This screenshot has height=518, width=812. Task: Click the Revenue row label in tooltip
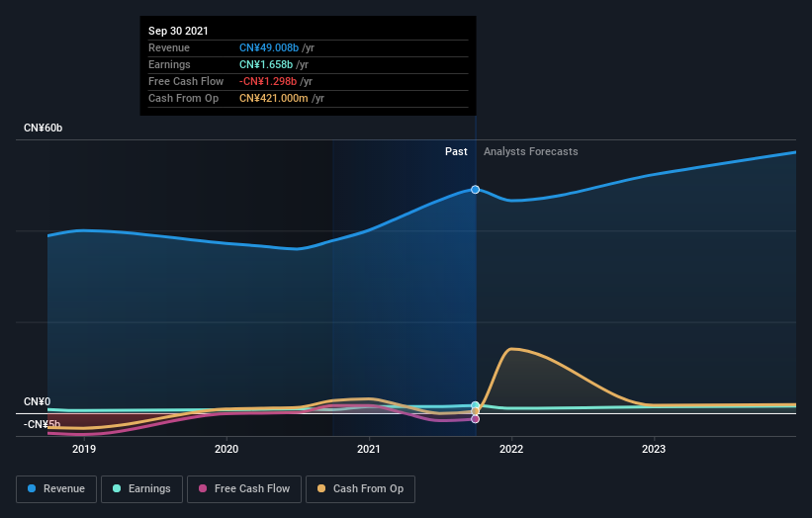(169, 47)
